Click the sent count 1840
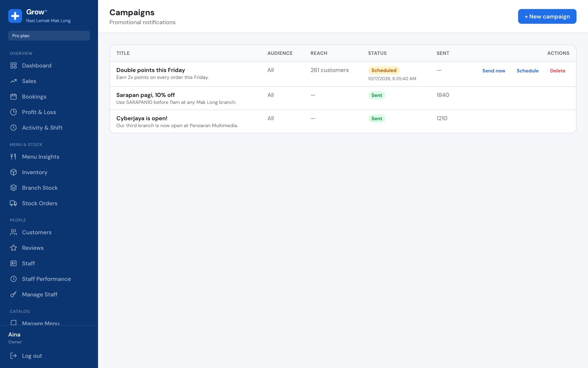The image size is (588, 368). pos(443,95)
